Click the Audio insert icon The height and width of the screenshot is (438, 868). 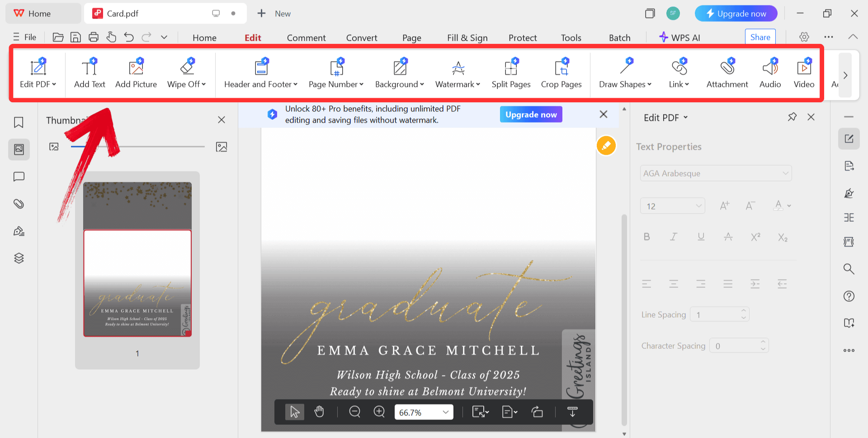770,73
